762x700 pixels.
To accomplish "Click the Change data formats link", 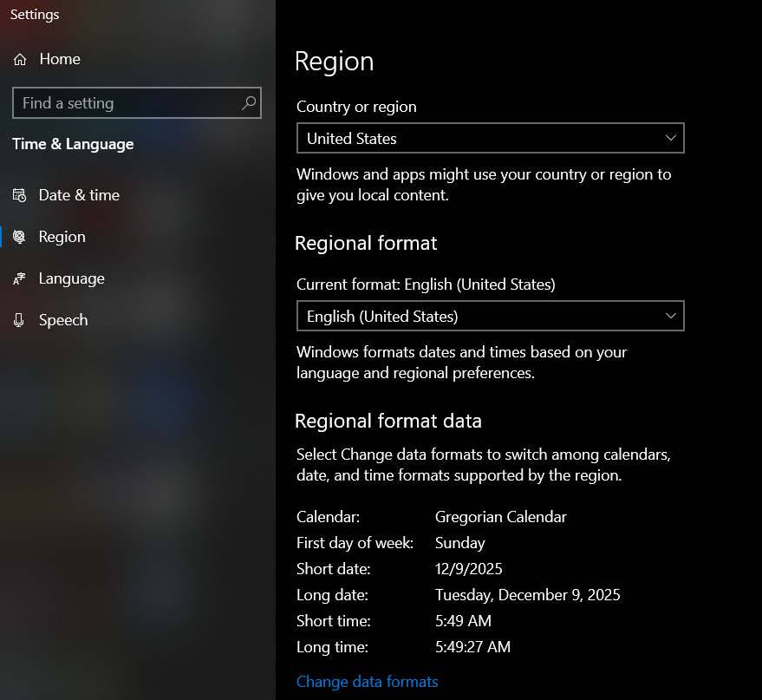I will coord(367,682).
